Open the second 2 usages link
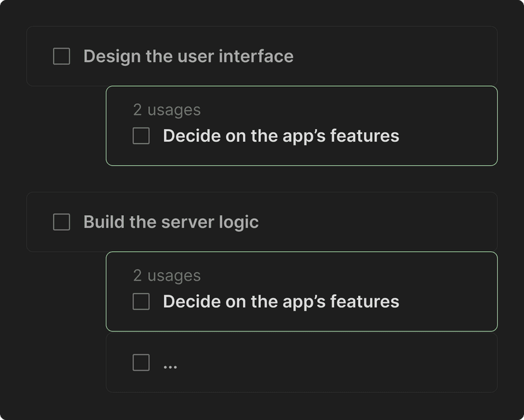 click(x=166, y=275)
